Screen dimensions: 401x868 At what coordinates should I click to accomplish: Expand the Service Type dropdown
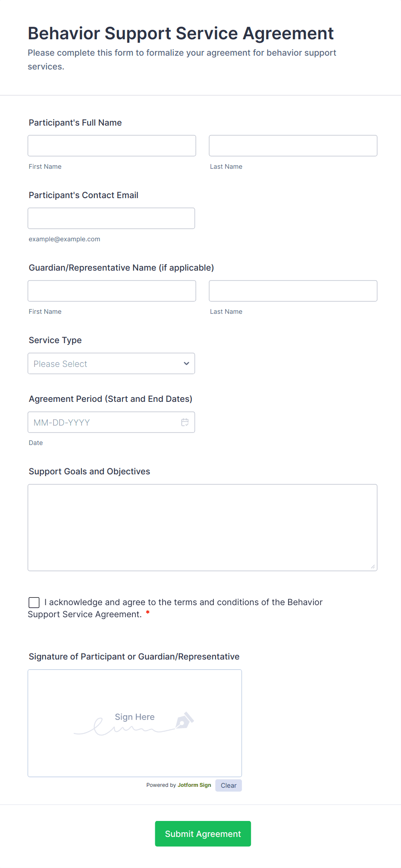111,363
